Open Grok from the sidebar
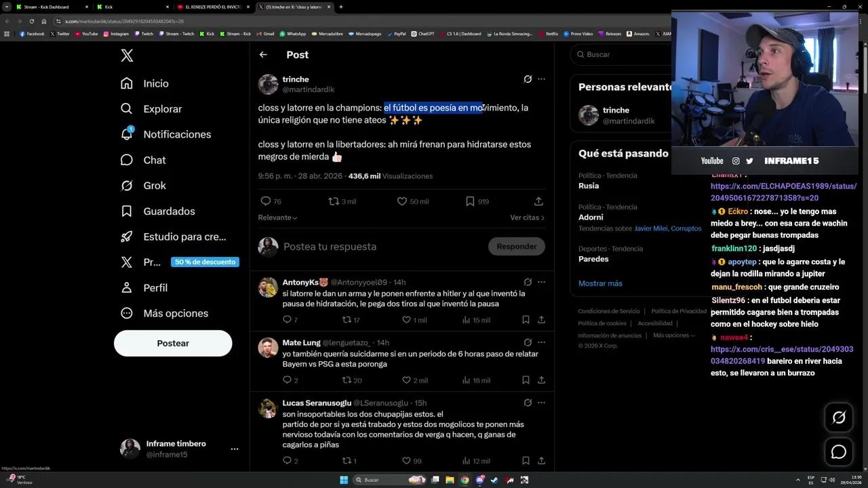 (x=142, y=185)
